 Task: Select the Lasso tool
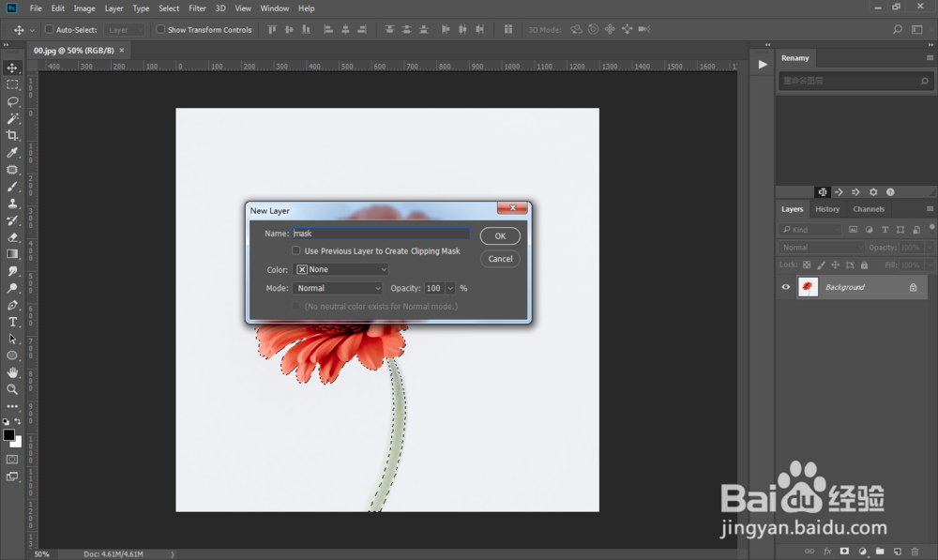point(12,101)
